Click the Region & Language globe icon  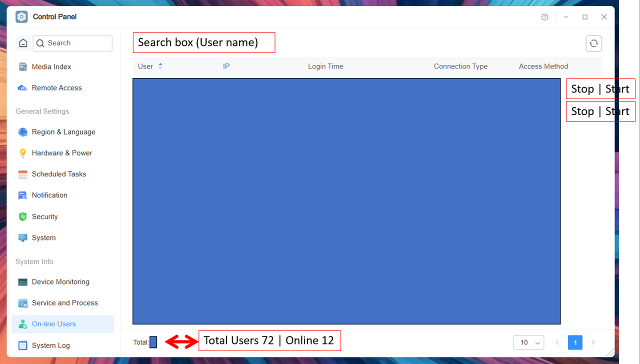tap(22, 132)
